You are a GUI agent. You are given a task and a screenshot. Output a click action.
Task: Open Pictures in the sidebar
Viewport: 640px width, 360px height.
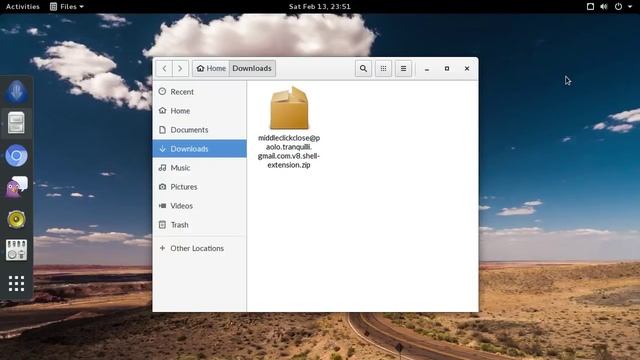[200, 187]
